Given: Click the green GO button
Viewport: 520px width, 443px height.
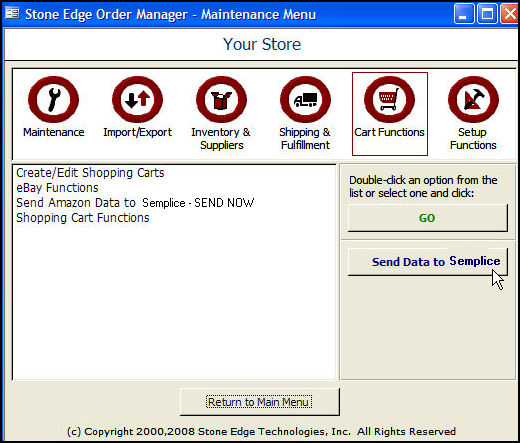Looking at the screenshot, I should click(428, 218).
